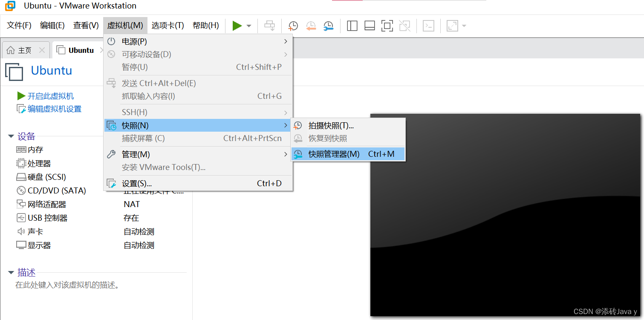Click the Ubuntu virtual machine title heading
Image resolution: width=644 pixels, height=320 pixels.
pos(52,70)
